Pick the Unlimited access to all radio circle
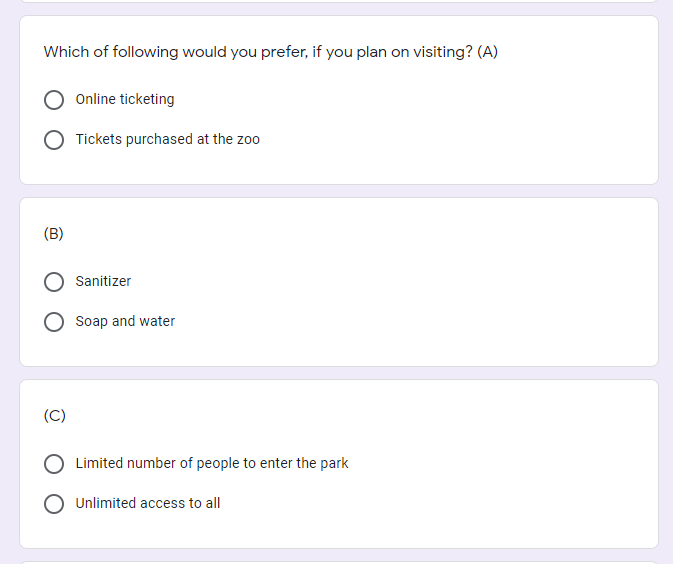This screenshot has width=673, height=564. [54, 504]
